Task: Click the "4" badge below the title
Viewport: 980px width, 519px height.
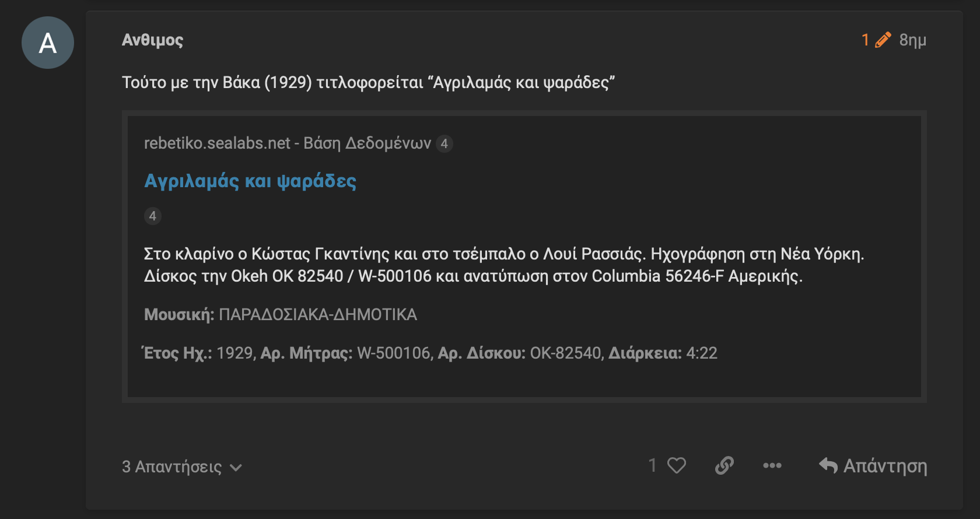Action: point(153,216)
